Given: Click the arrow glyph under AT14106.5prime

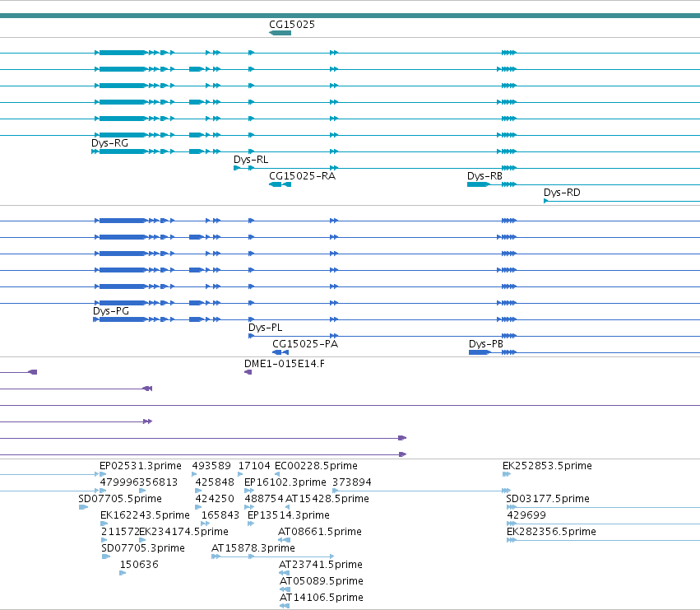Looking at the screenshot, I should point(285,606).
